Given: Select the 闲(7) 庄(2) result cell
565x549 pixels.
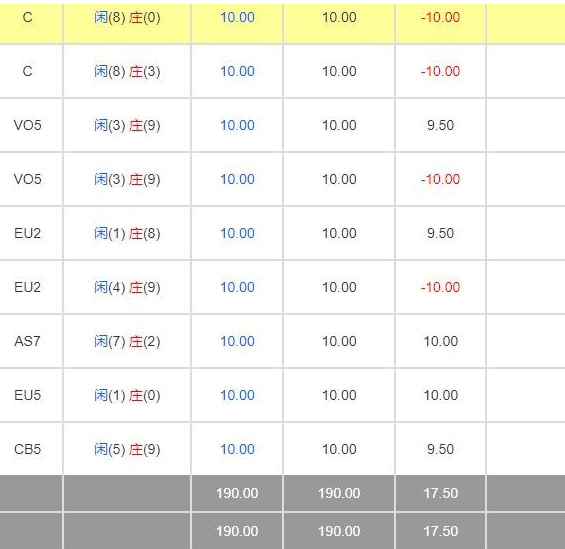Looking at the screenshot, I should (x=127, y=341).
